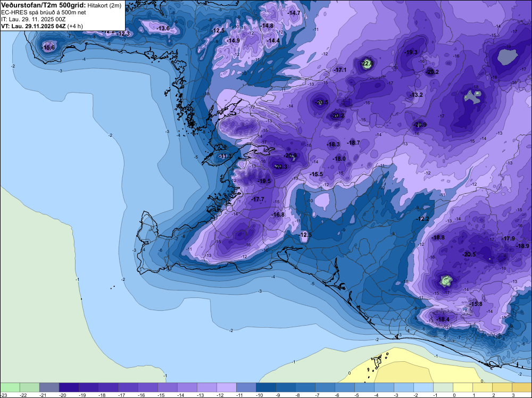Click the -11.3 temperature label
This screenshot has width=532, height=398.
coord(225,156)
